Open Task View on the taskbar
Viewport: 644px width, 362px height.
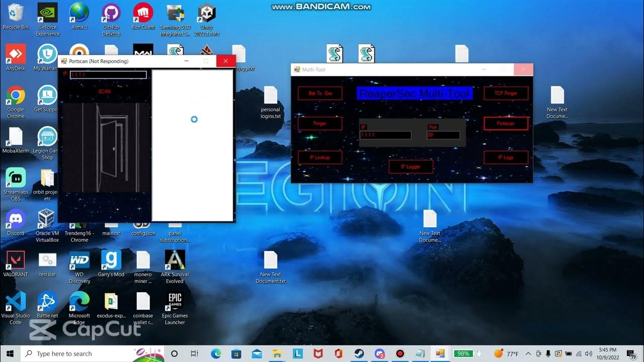[195, 353]
